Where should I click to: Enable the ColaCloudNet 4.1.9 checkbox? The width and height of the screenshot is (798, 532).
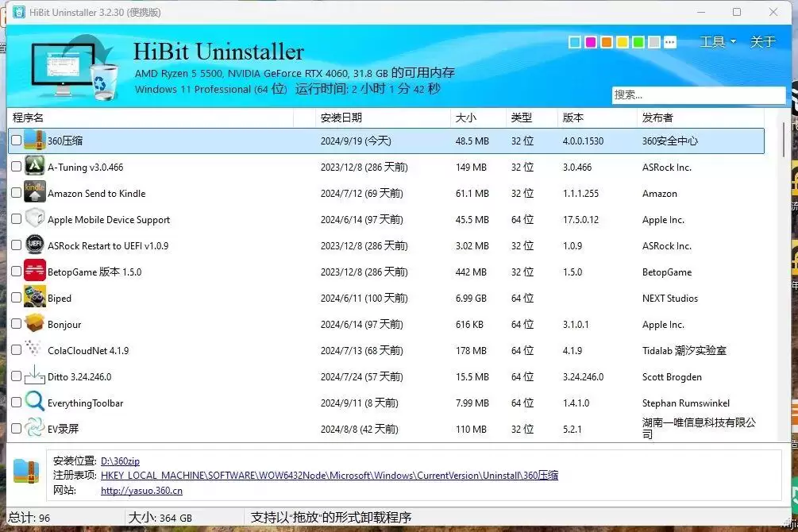click(x=17, y=349)
